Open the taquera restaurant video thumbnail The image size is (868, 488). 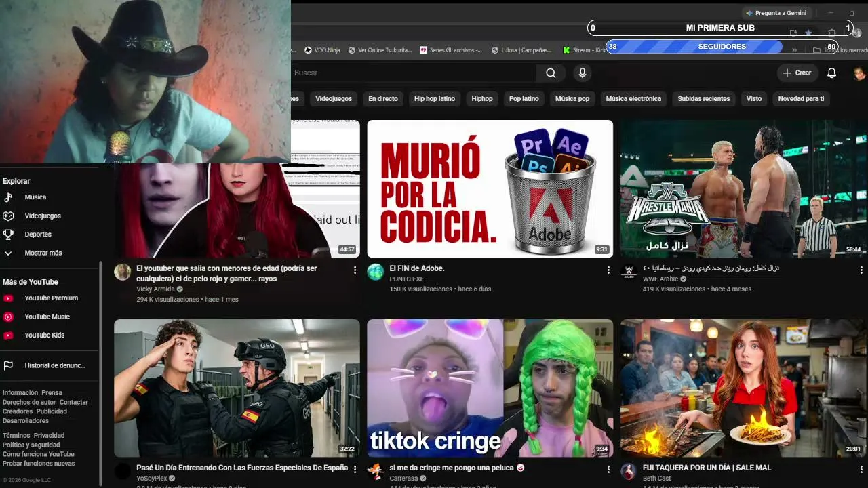coord(743,388)
